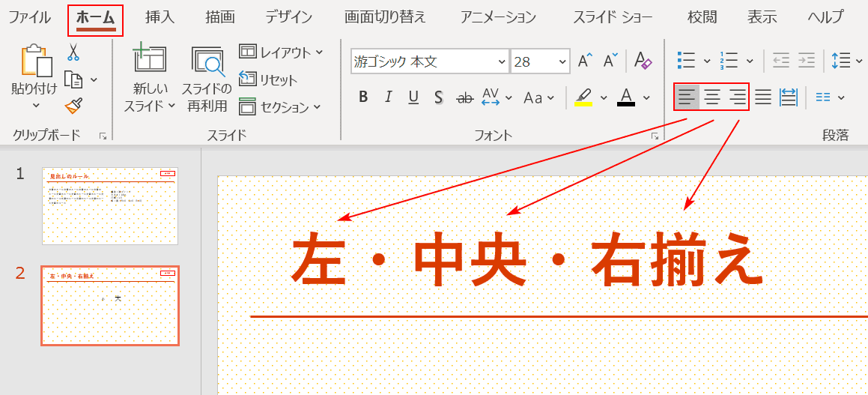
Task: Open the 校閲 tab
Action: click(702, 17)
